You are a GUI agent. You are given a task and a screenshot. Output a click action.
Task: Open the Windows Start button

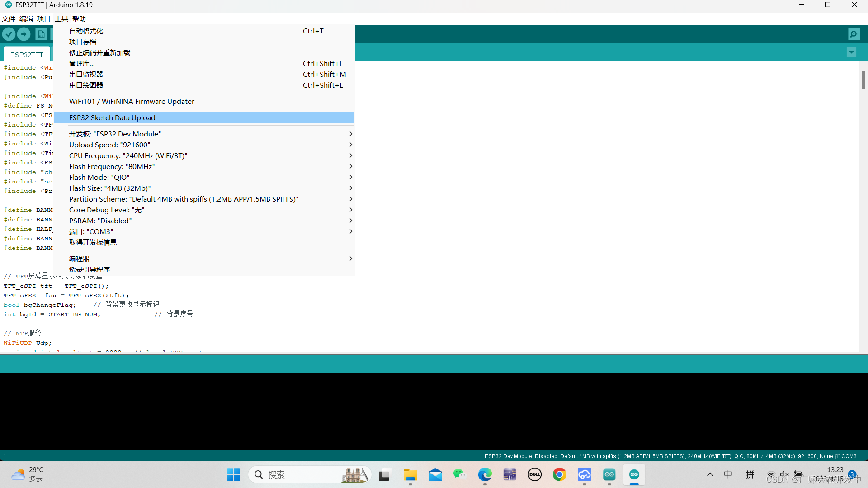(233, 474)
